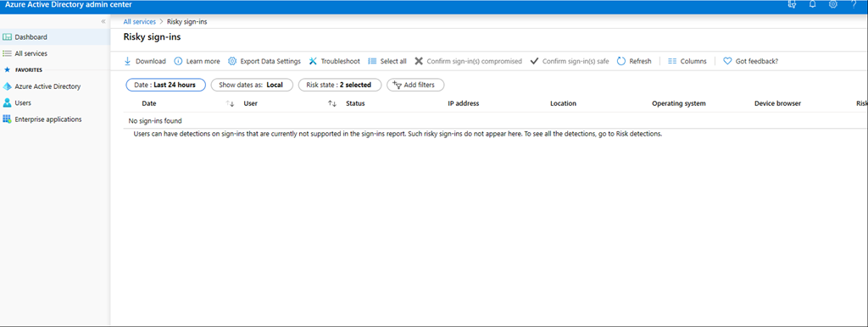Click the Troubleshoot tools icon
Image resolution: width=868 pixels, height=327 pixels.
click(313, 61)
